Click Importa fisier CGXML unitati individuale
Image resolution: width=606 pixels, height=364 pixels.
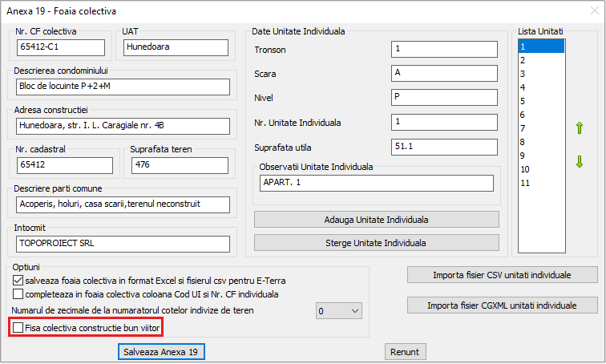[503, 305]
